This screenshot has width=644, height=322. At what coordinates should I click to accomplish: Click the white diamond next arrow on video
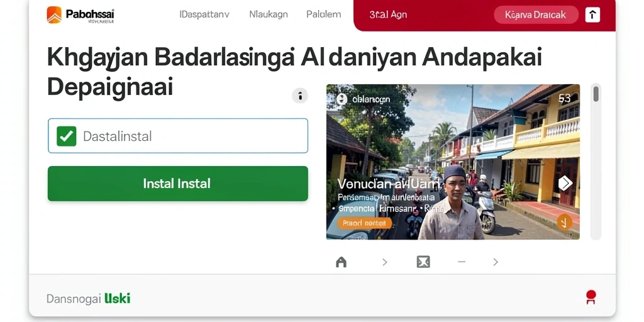tap(565, 183)
